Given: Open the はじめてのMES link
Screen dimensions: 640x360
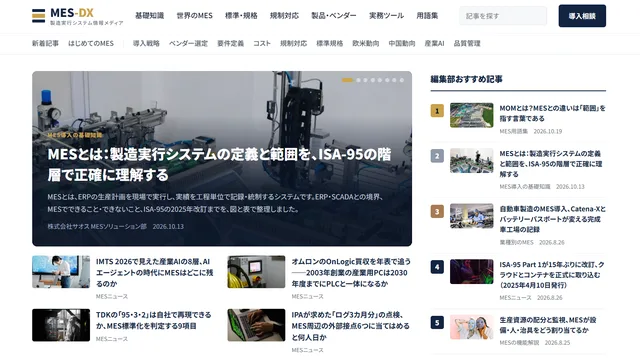Looking at the screenshot, I should [x=91, y=43].
